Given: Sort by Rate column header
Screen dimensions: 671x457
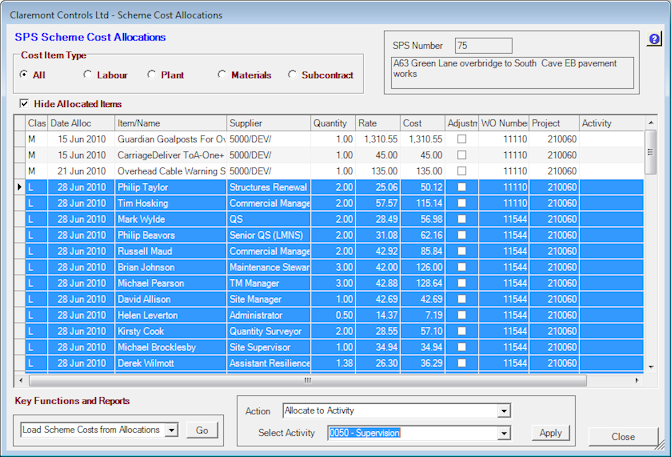Looking at the screenshot, I should click(x=378, y=123).
